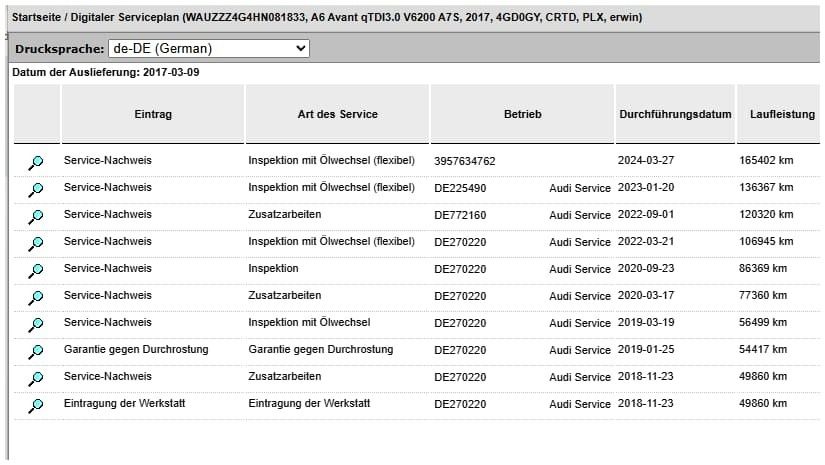
Task: Open details for the 2019-03-19 service entry
Action: 36,324
